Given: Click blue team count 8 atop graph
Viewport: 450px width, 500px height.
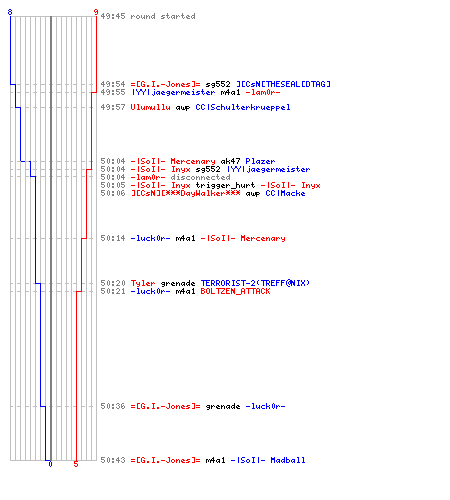Looking at the screenshot, I should click(10, 12).
